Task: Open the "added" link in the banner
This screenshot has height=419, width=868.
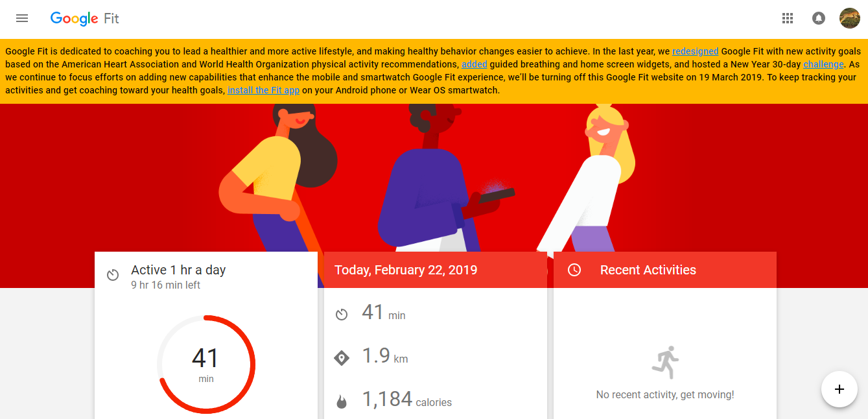Action: (474, 64)
